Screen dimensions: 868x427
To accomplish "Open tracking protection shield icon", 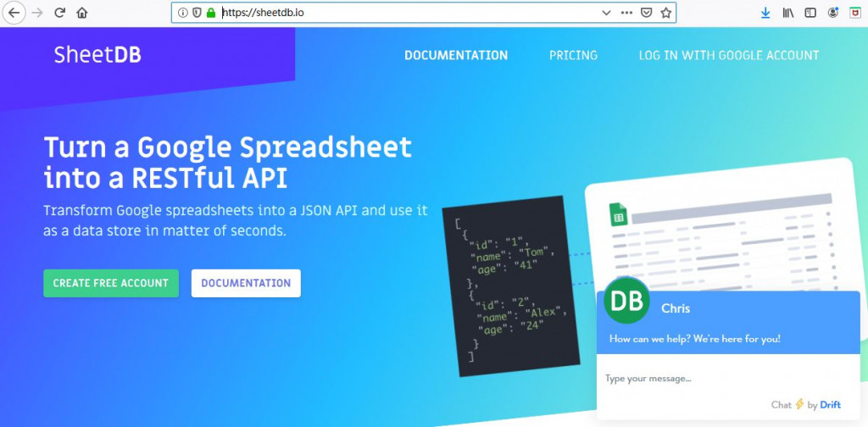I will (x=197, y=13).
